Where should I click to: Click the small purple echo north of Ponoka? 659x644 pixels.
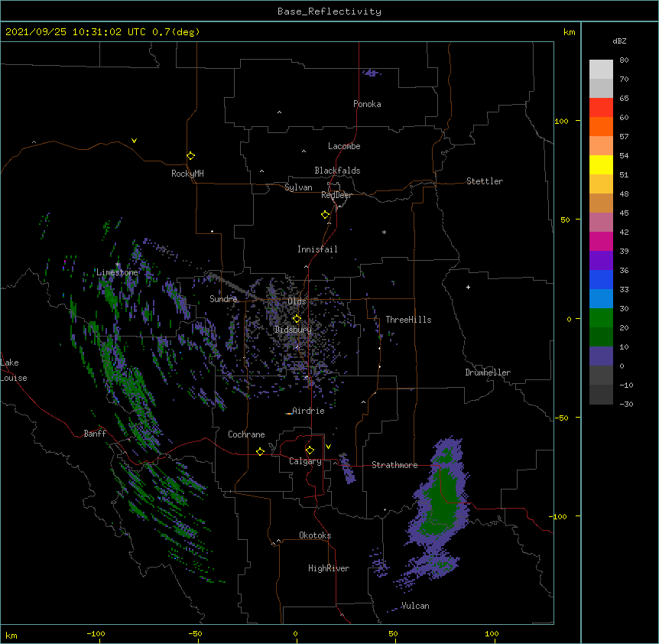click(x=372, y=73)
